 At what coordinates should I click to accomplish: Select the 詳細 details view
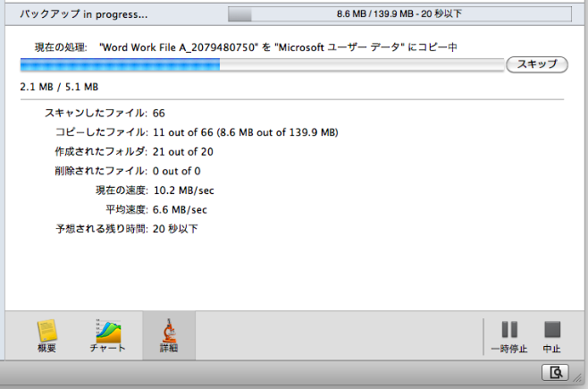point(169,335)
